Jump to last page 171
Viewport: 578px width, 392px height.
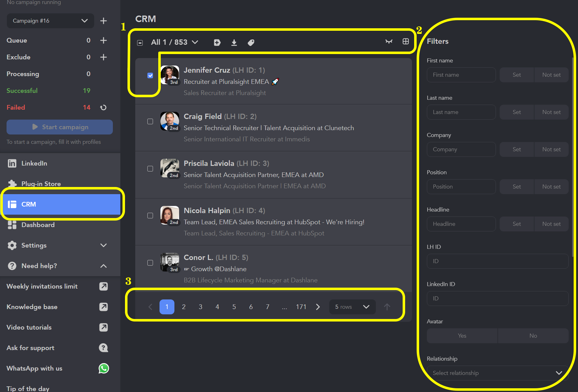(301, 307)
